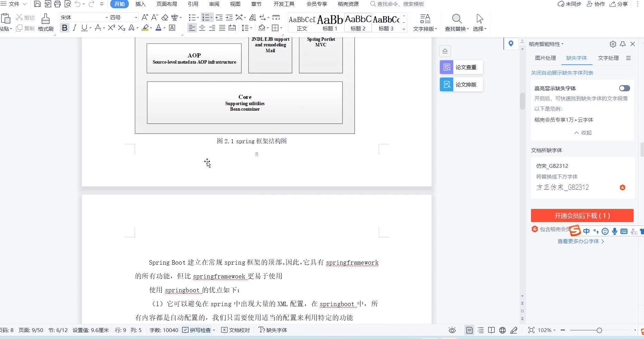Switch to 文字处理 panel tab
This screenshot has height=339, width=644.
(608, 58)
